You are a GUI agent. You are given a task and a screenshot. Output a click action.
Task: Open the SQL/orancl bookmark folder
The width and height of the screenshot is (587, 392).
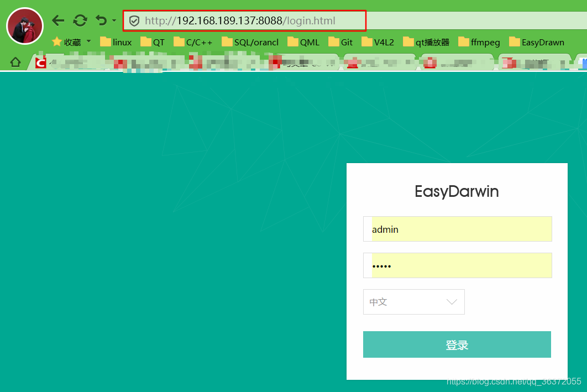(x=250, y=42)
